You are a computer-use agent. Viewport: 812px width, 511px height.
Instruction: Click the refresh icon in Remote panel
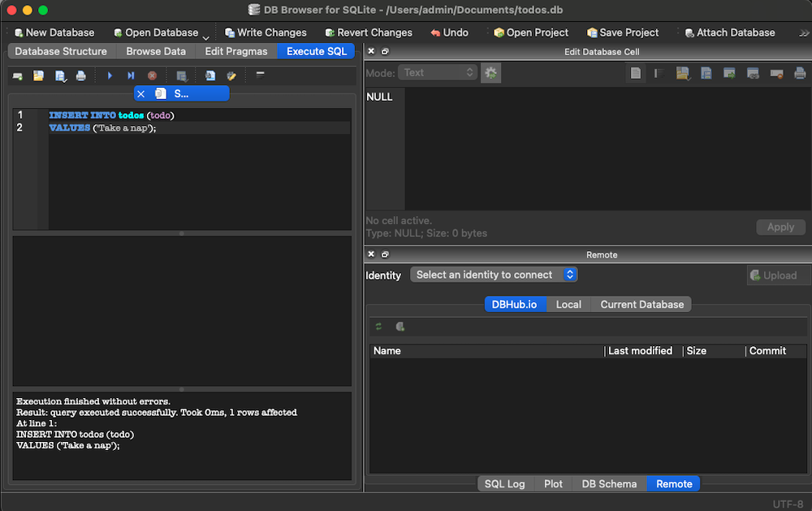tap(378, 327)
